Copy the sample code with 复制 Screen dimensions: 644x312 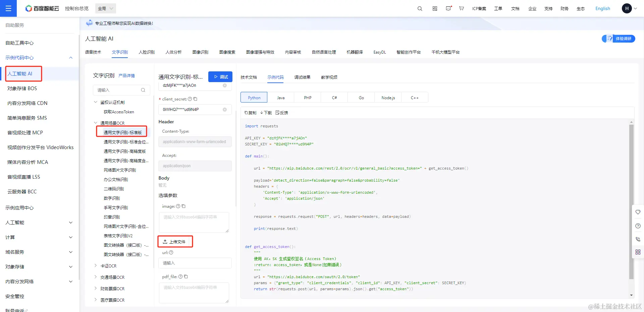(x=250, y=113)
